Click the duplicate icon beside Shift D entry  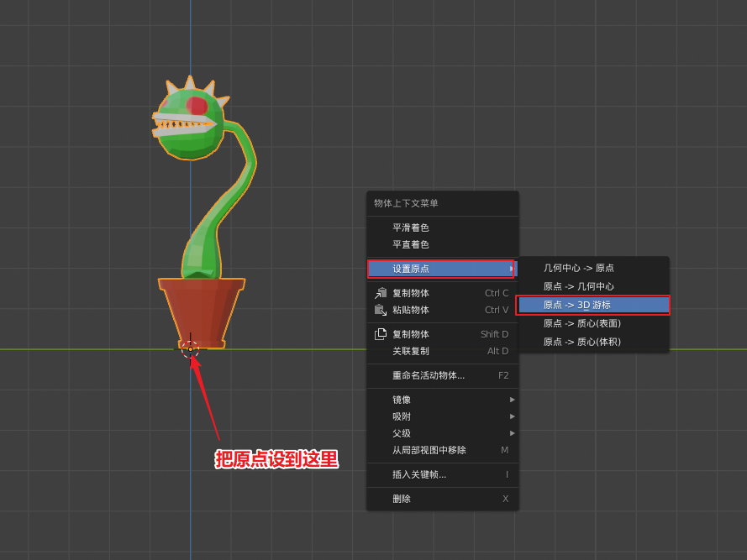pos(381,334)
